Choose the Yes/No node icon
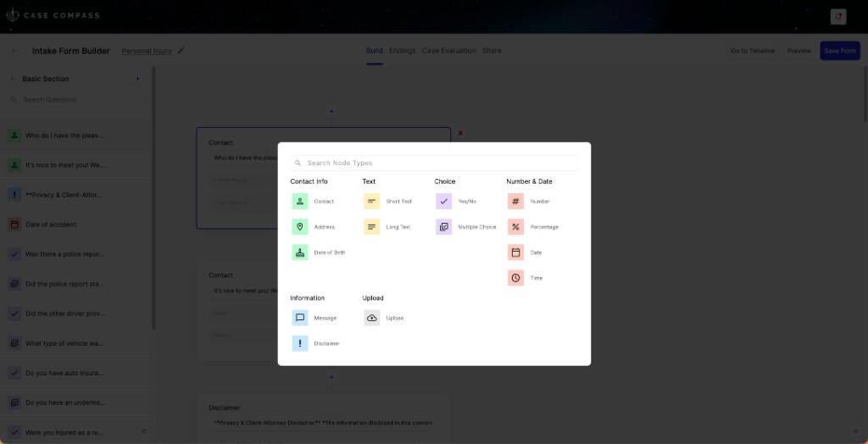The width and height of the screenshot is (868, 444). click(444, 202)
